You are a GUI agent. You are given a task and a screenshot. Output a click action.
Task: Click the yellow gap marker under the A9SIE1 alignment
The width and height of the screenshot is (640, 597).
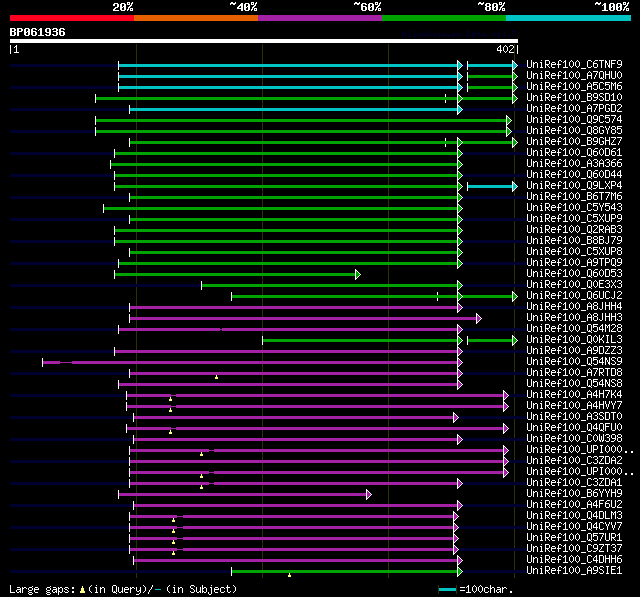pyautogui.click(x=289, y=575)
